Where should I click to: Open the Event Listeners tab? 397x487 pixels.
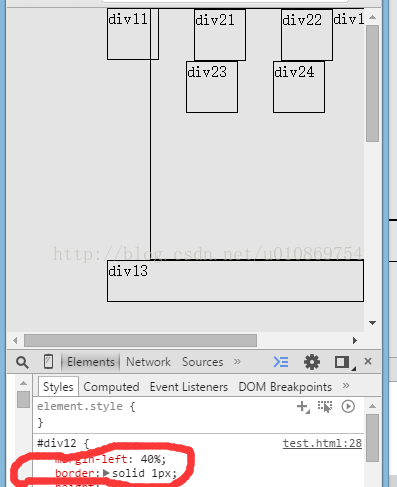(189, 387)
